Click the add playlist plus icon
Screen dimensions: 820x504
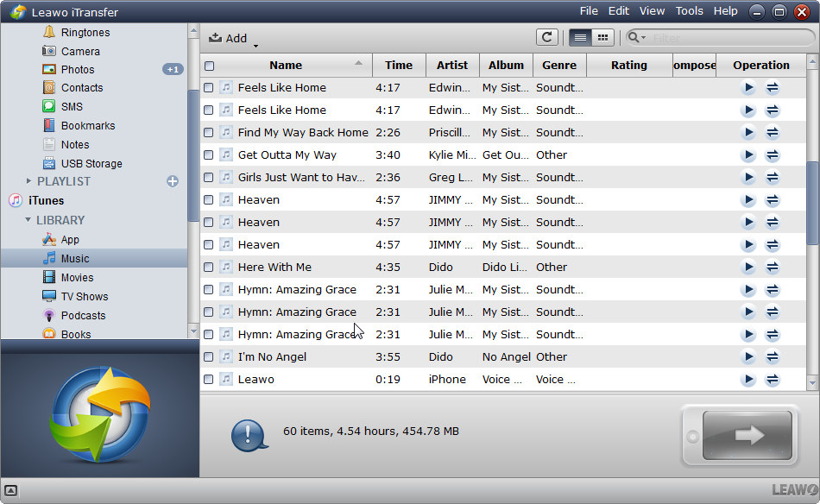point(173,181)
